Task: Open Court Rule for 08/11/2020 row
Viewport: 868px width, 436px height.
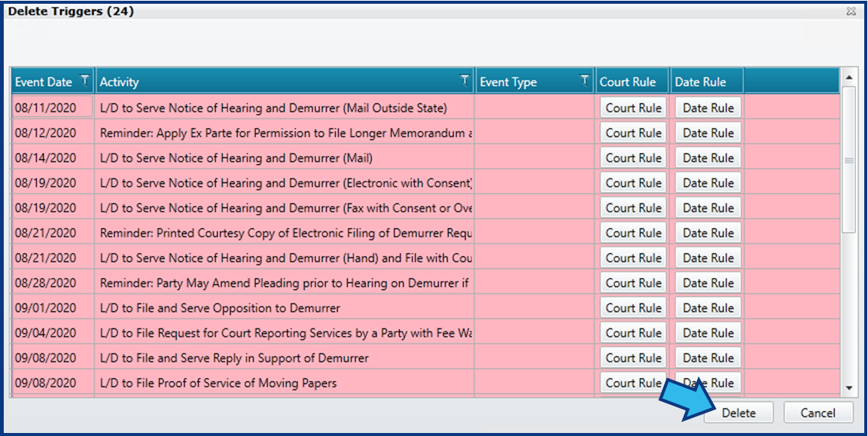Action: tap(633, 108)
